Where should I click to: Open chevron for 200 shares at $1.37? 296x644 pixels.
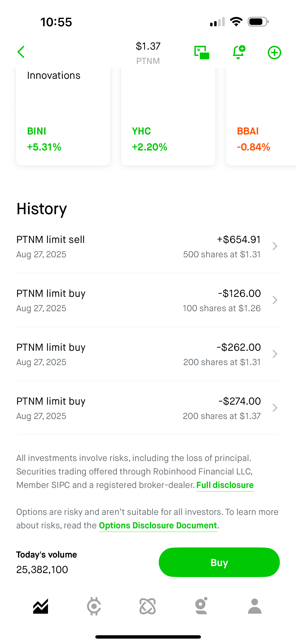(x=275, y=408)
